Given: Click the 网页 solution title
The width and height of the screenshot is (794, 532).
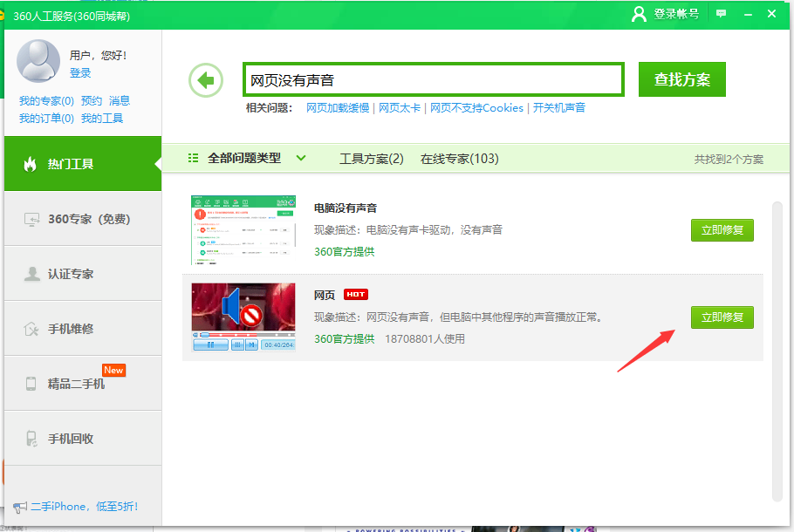Looking at the screenshot, I should (x=325, y=295).
